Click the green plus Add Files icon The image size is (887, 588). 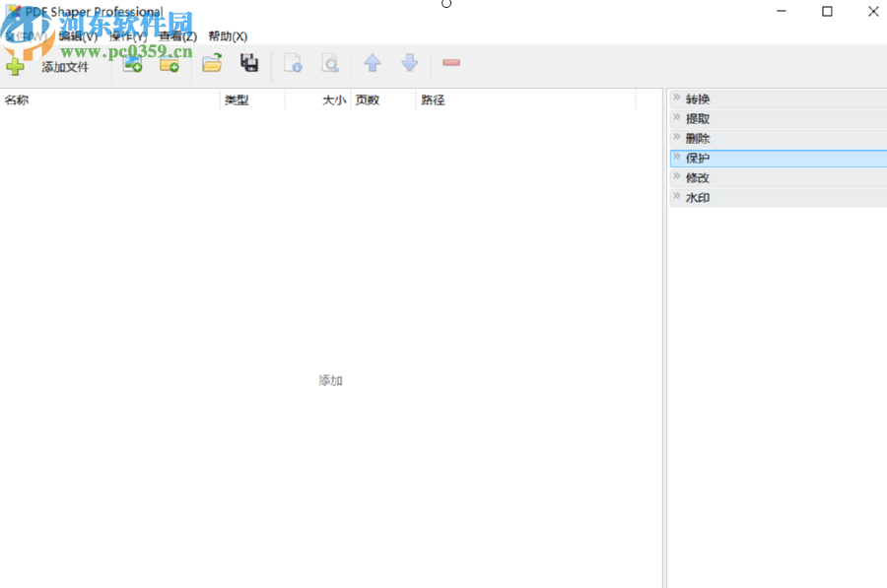click(x=16, y=65)
